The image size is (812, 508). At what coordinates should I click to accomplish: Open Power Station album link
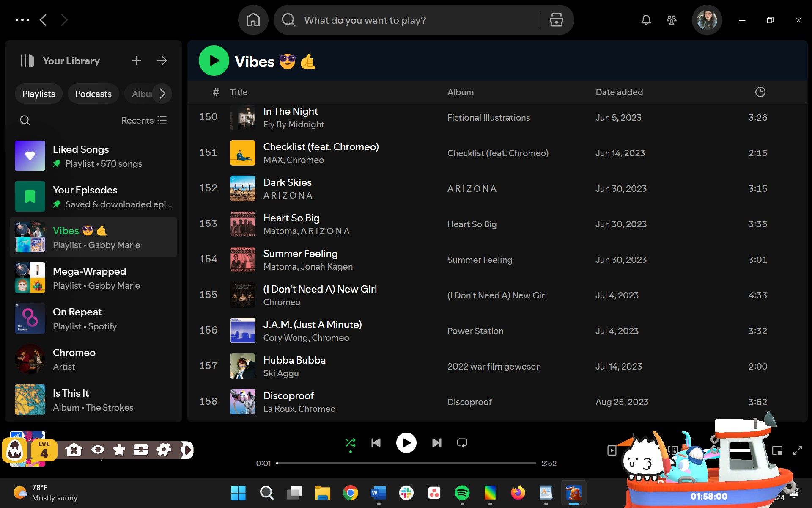pyautogui.click(x=475, y=331)
